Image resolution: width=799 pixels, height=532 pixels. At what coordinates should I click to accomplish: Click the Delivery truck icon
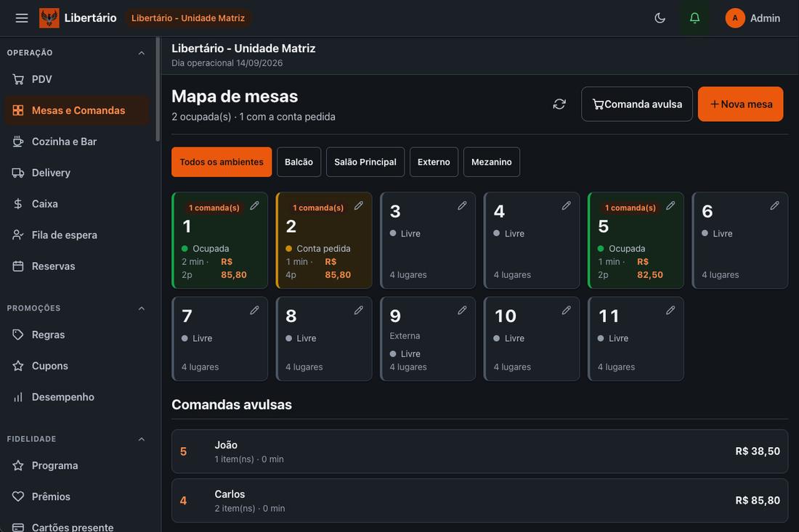[x=18, y=173]
